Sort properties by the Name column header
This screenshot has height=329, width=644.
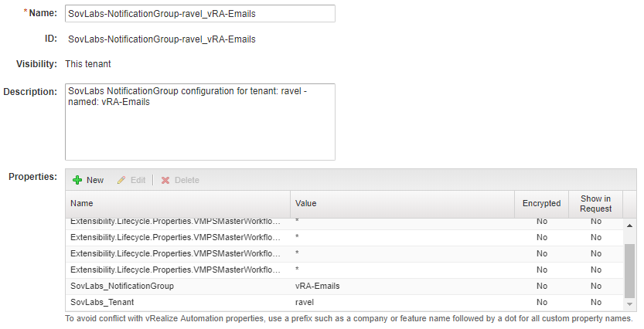click(x=178, y=204)
